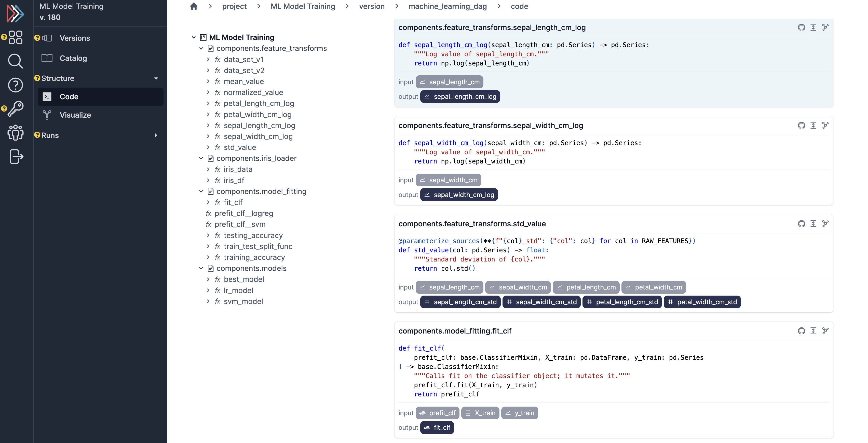
Task: Go to machine_learning_dag breadcrumb link
Action: coord(447,6)
